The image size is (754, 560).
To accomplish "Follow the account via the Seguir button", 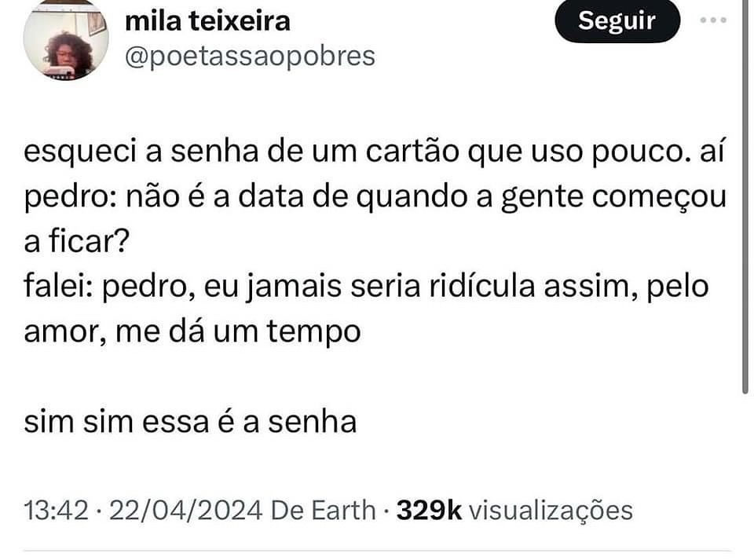I will tap(617, 21).
